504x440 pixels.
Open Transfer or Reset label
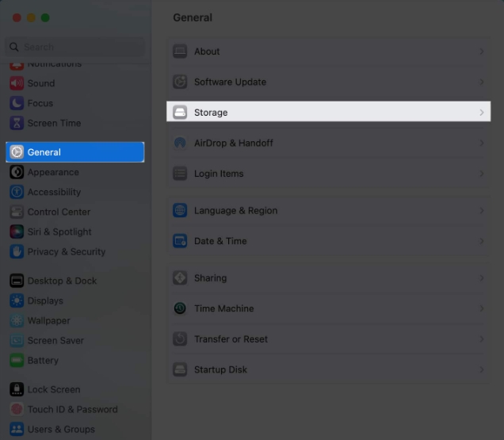[x=231, y=339]
